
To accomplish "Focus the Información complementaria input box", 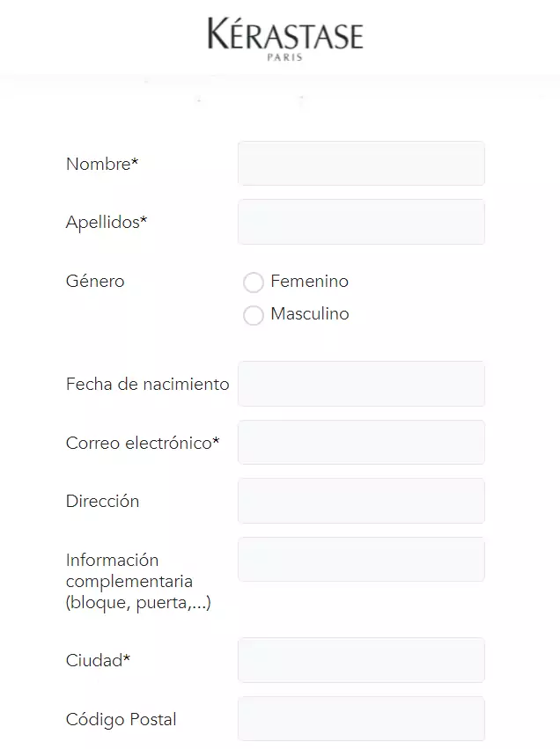I will click(361, 560).
